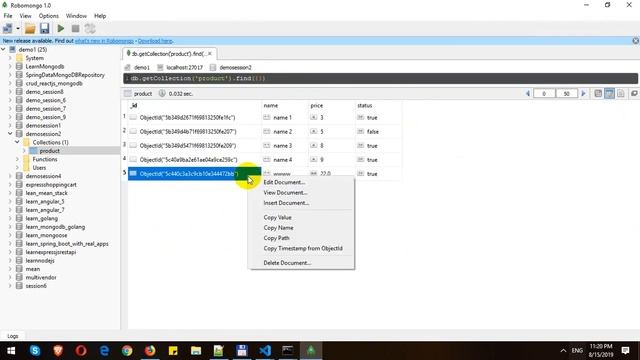Open the "what's new in Robomongo" link

point(104,41)
